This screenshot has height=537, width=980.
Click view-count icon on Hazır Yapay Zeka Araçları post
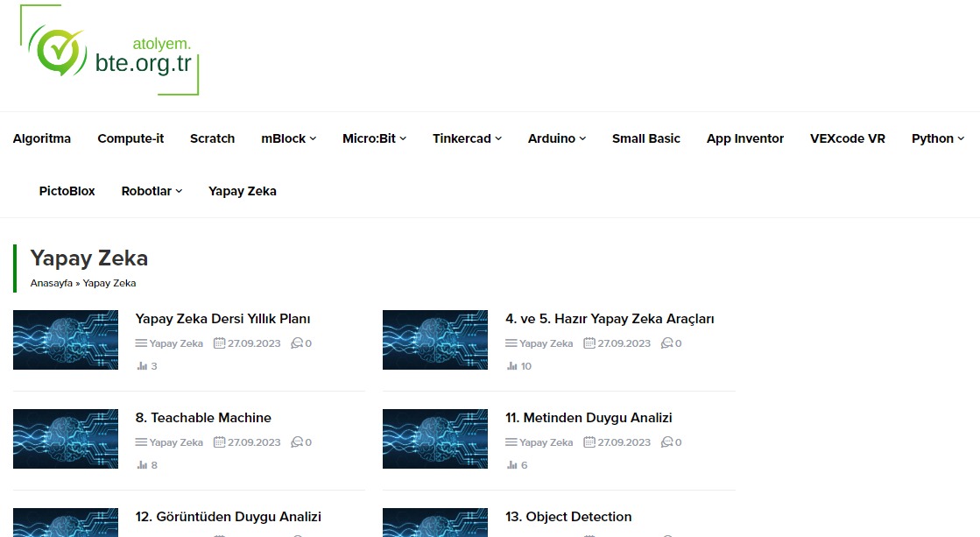point(511,365)
